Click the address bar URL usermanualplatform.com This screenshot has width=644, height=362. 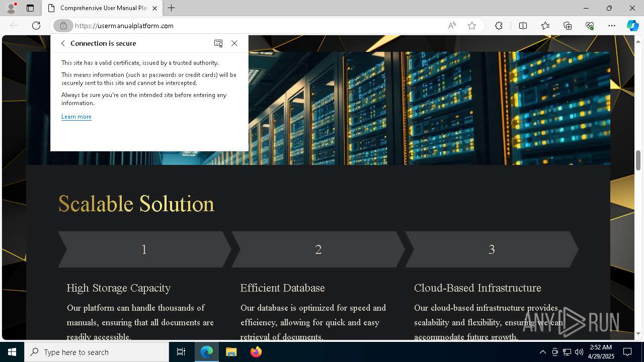click(124, 26)
